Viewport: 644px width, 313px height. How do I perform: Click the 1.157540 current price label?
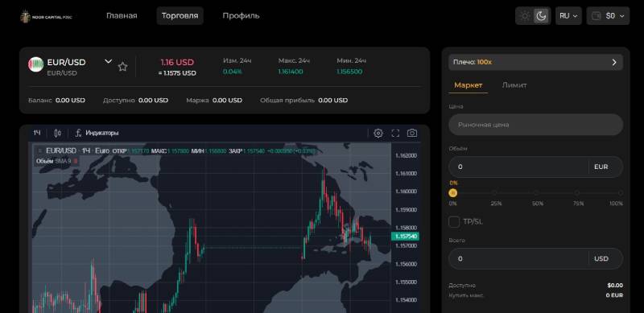[406, 237]
